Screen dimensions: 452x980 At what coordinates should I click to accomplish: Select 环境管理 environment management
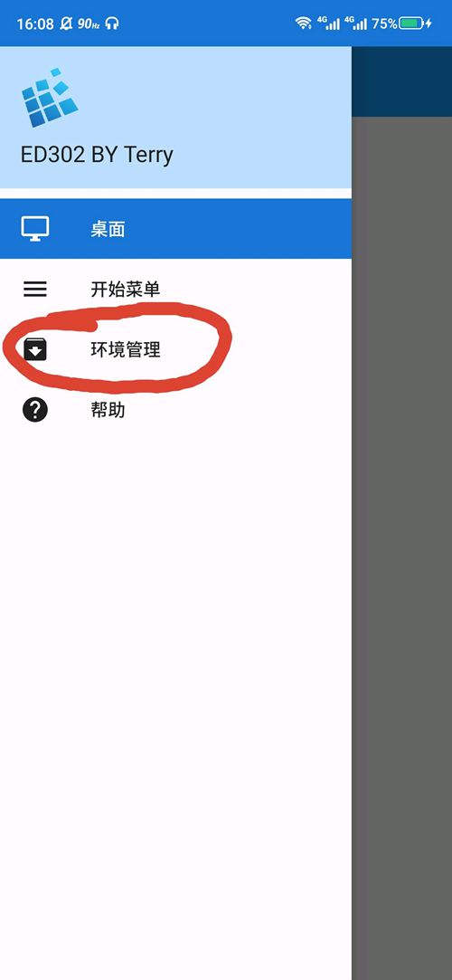[175, 349]
